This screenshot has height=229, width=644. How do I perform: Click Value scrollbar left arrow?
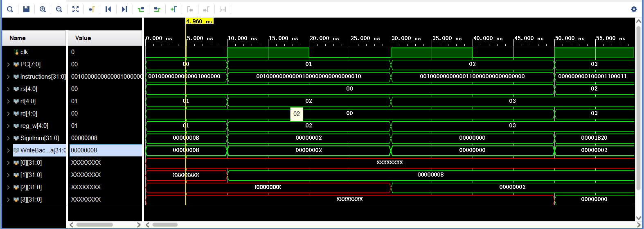pos(72,224)
